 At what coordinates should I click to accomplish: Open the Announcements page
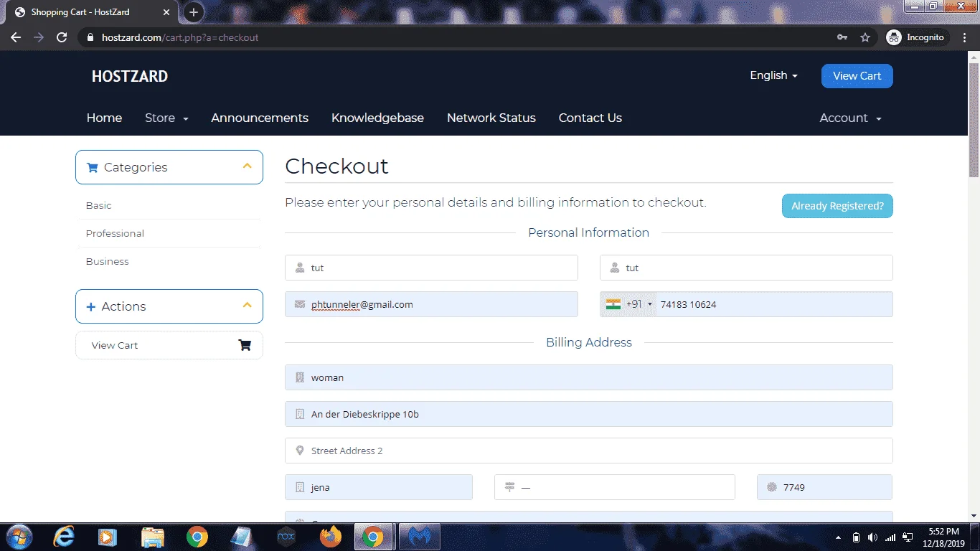[x=260, y=118]
